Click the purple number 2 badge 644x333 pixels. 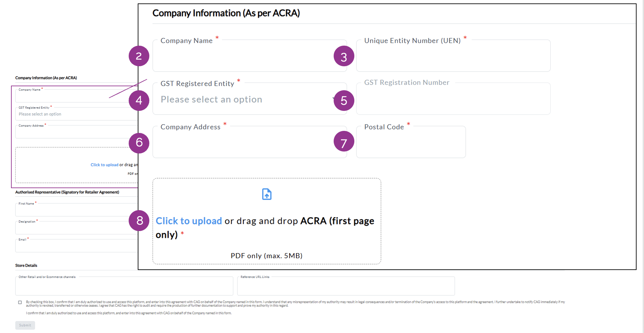tap(139, 56)
